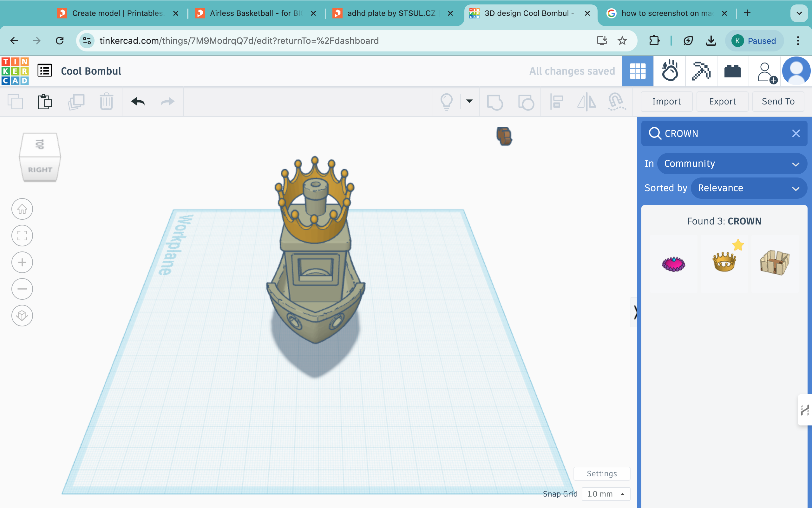Toggle the perspective/orthographic view cube button
The image size is (812, 508).
click(x=22, y=316)
